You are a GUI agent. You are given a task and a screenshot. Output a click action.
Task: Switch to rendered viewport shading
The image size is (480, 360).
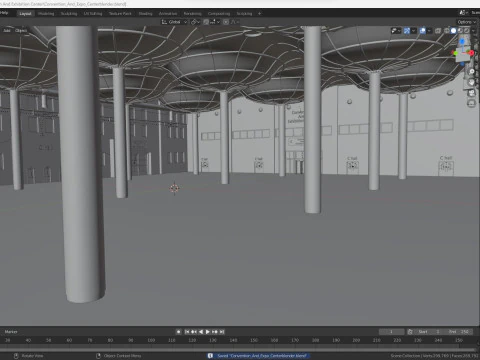(x=467, y=30)
